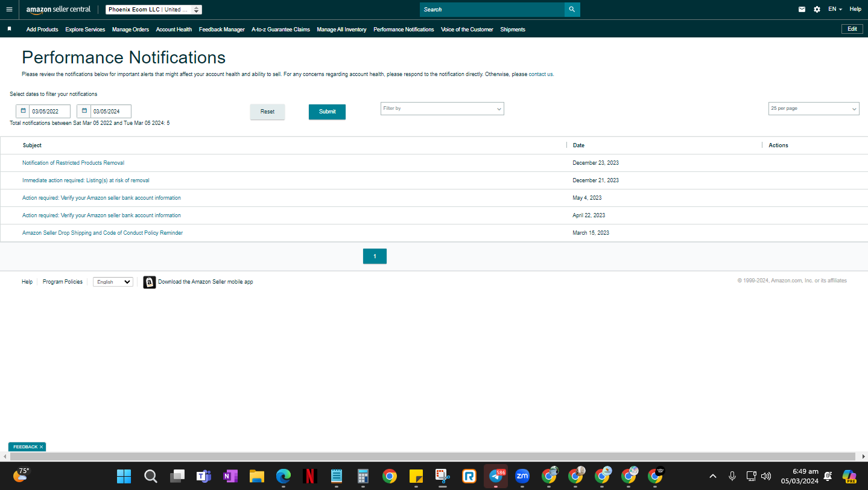Click the Program Policies footer link
Image resolution: width=868 pixels, height=490 pixels.
click(x=63, y=282)
